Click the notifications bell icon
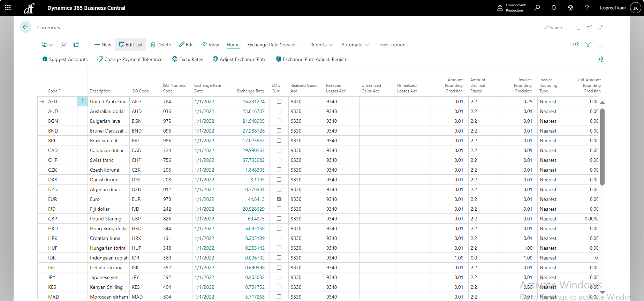The width and height of the screenshot is (644, 301). click(x=553, y=8)
